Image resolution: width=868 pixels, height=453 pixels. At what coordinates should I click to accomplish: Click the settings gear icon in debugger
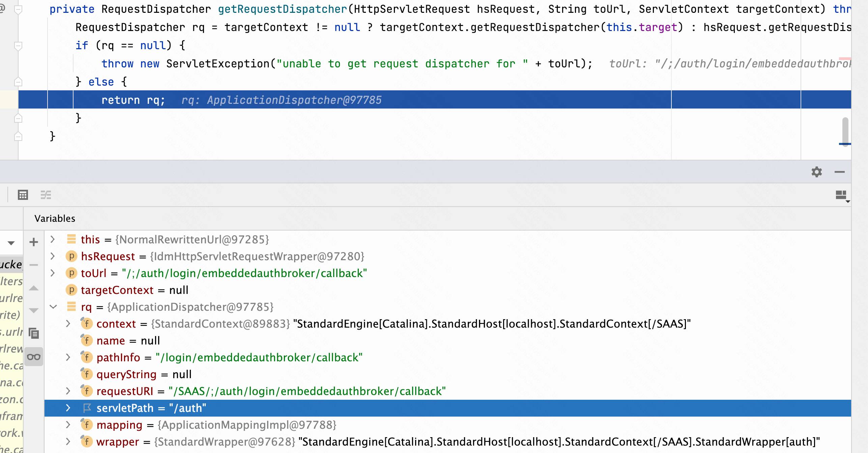pos(817,172)
